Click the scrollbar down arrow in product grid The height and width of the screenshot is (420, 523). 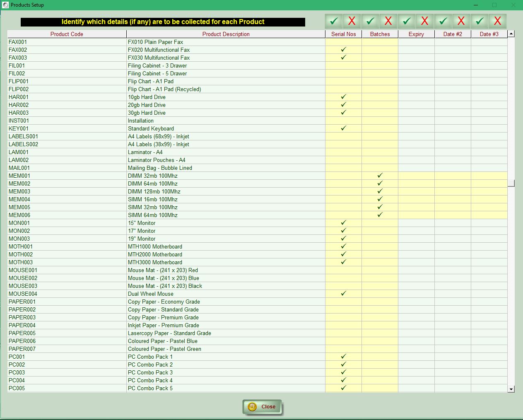pos(511,389)
